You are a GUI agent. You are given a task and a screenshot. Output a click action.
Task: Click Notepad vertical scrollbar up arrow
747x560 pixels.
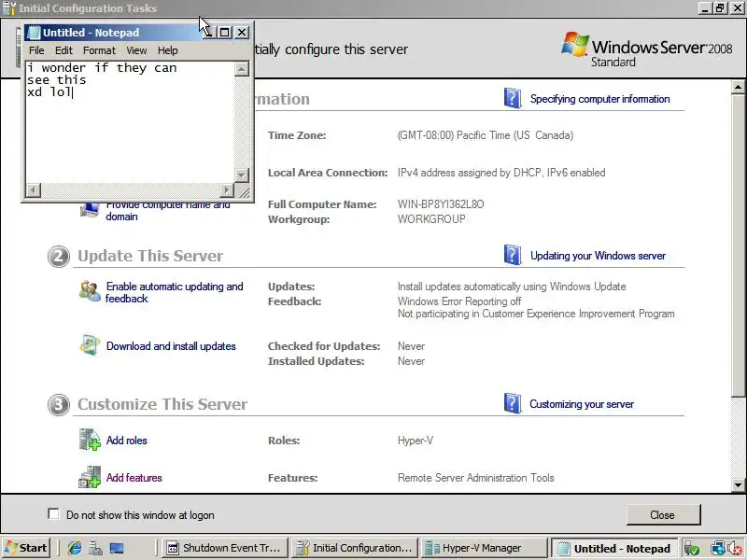pyautogui.click(x=242, y=69)
